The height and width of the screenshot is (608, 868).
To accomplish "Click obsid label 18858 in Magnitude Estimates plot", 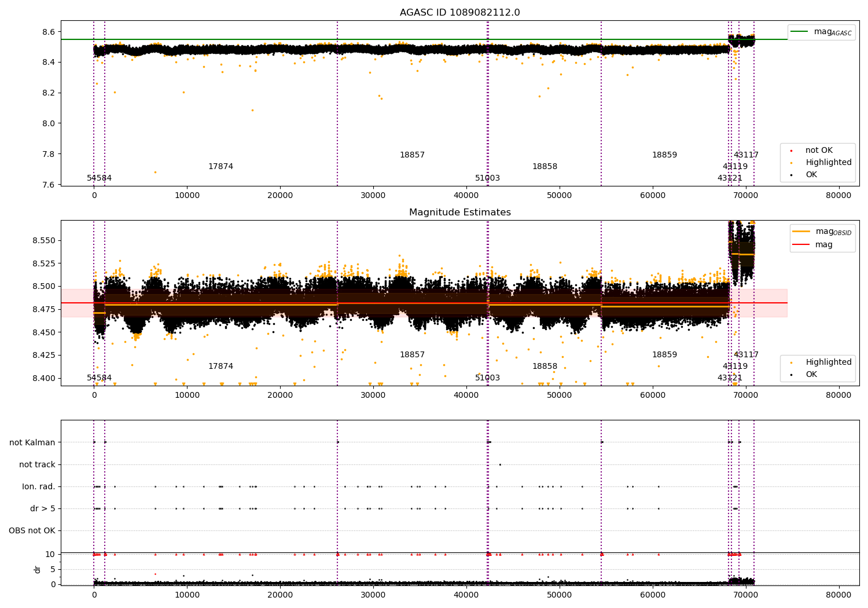I will tap(545, 366).
